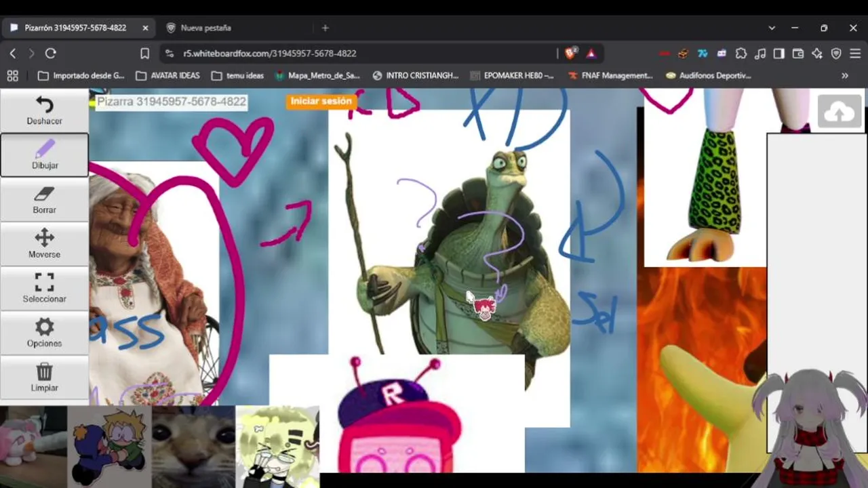Viewport: 868px width, 488px height.
Task: Click the red dash extension icon
Action: tap(664, 53)
